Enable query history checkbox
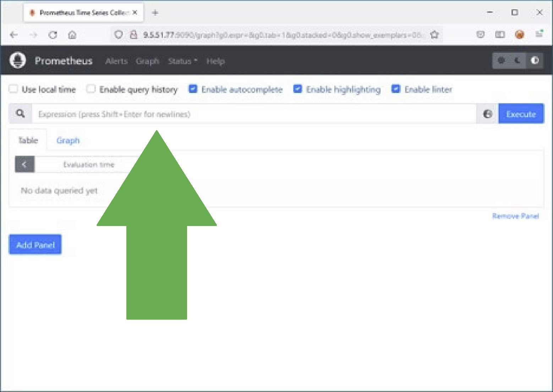This screenshot has width=553, height=392. pos(91,89)
